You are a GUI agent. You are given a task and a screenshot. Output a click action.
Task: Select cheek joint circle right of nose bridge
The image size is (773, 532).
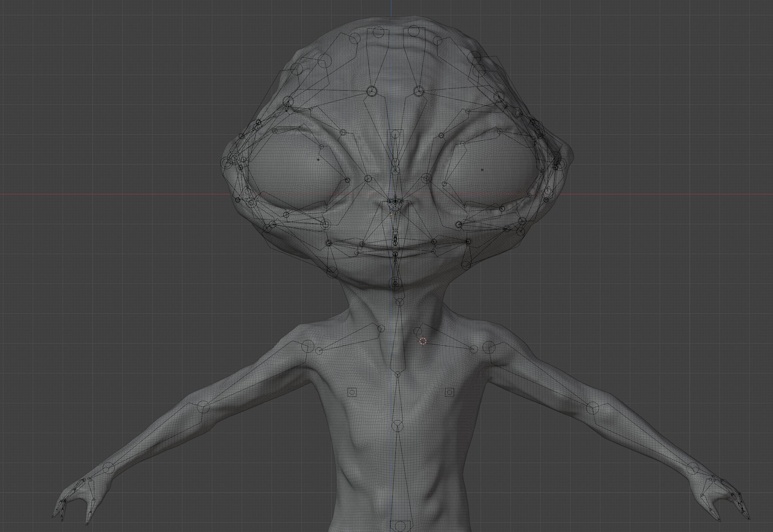tap(426, 179)
